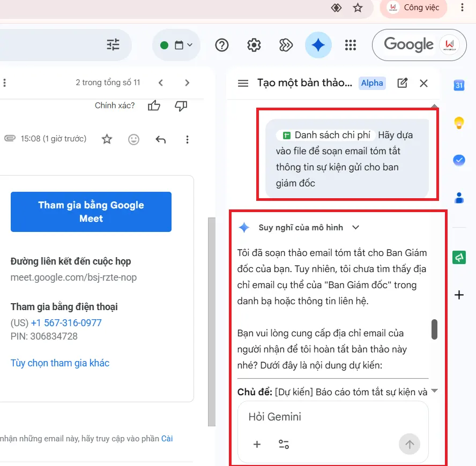
Task: Give thumbs up for Chính xác summary
Action: (154, 106)
